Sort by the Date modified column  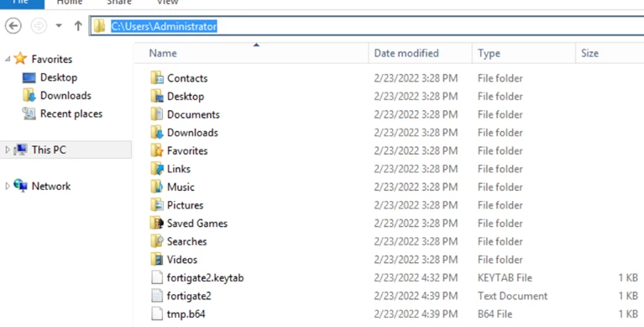pyautogui.click(x=406, y=53)
